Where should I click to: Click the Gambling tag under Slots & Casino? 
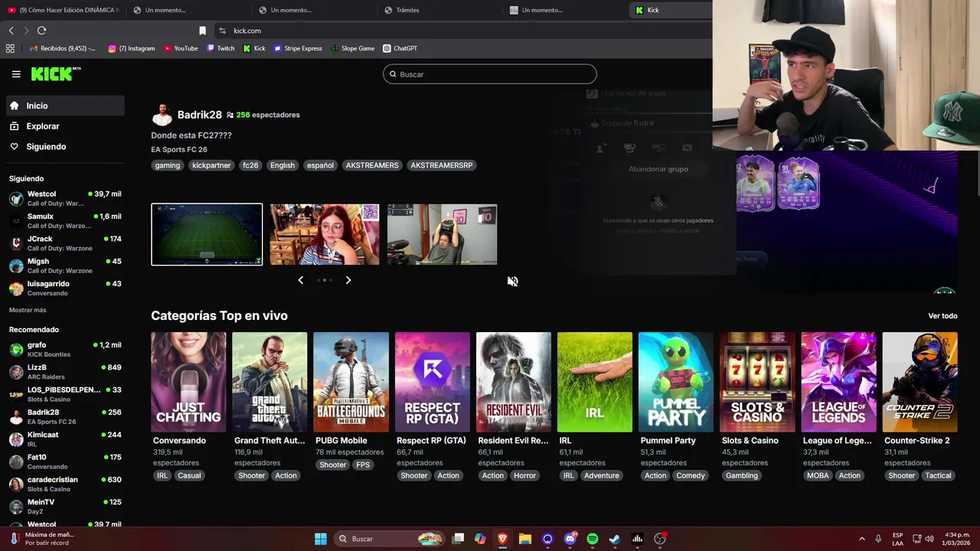(x=742, y=475)
